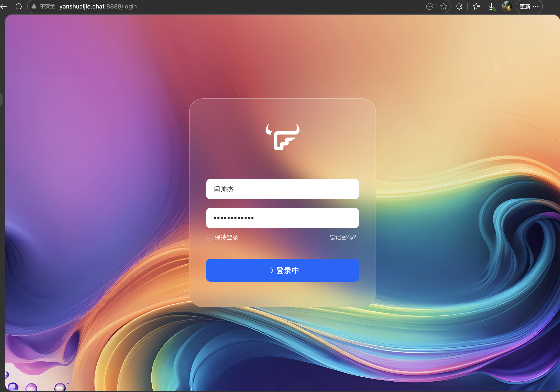
Task: Open the downloads arrow icon
Action: click(492, 7)
